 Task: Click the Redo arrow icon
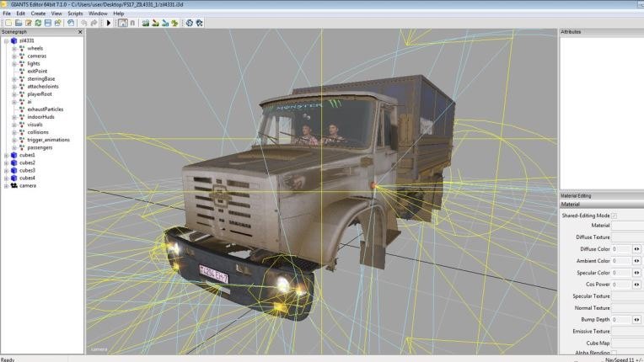pyautogui.click(x=94, y=23)
